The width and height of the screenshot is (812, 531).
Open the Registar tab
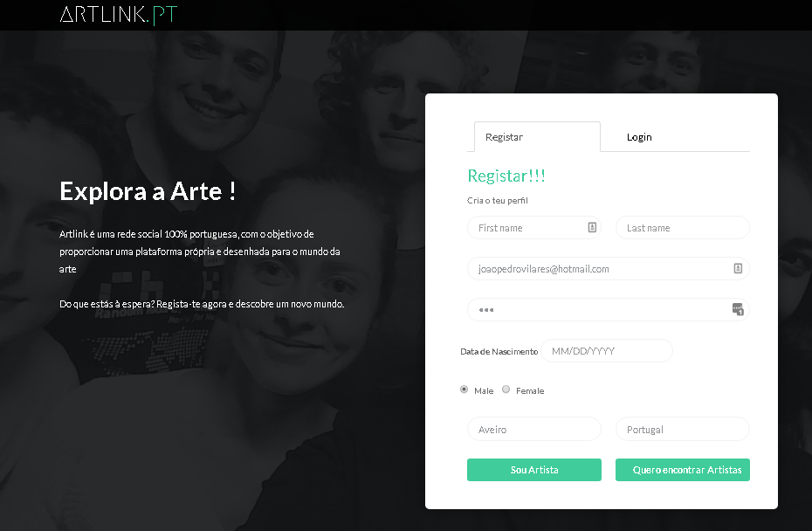[537, 137]
